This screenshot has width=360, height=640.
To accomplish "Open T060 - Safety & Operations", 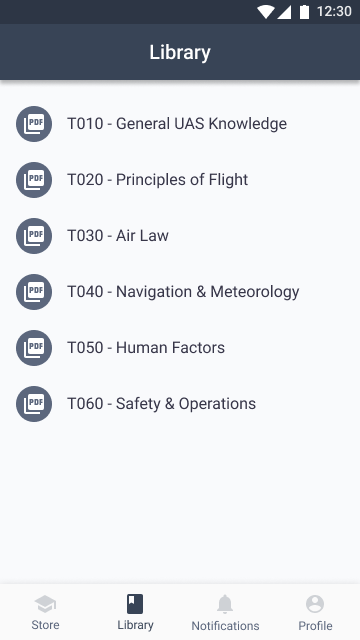I will point(180,403).
